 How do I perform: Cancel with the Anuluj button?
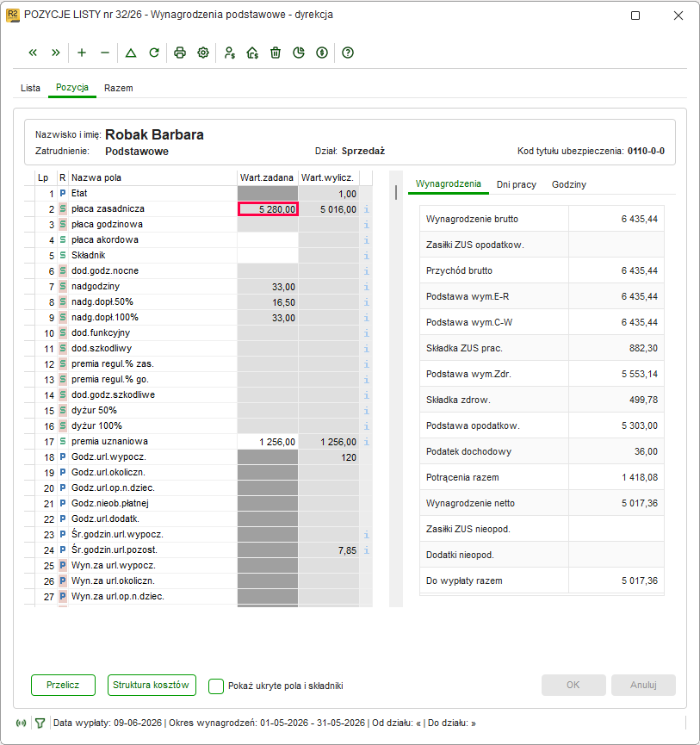point(643,685)
